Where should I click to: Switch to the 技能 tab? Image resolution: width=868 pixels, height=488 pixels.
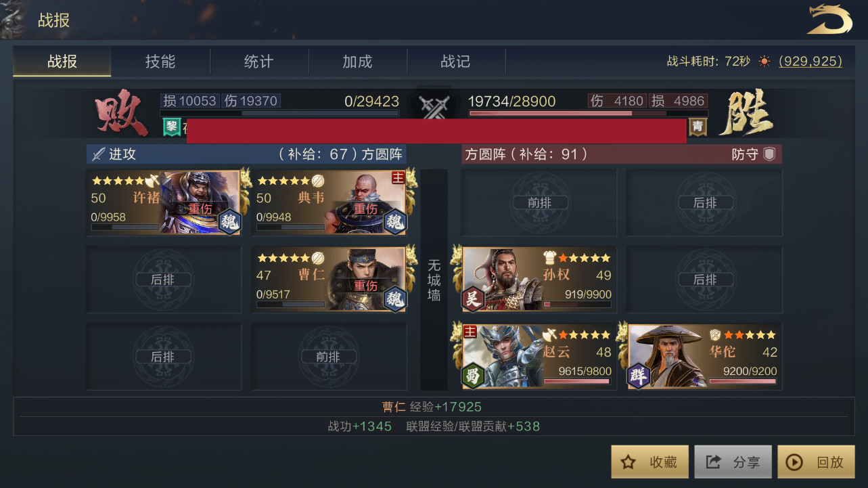point(160,62)
